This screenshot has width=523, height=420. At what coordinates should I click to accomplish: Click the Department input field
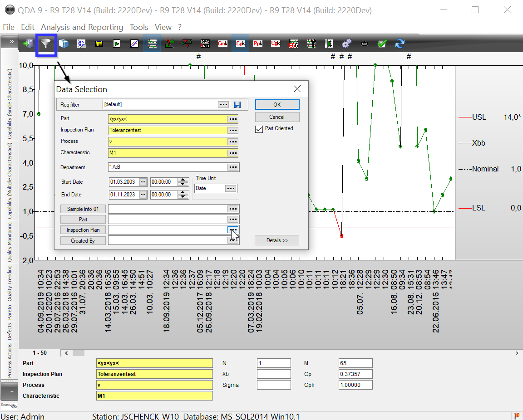[x=167, y=167]
